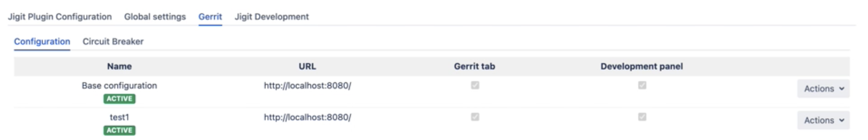This screenshot has height=140, width=868.
Task: Expand Actions dropdown for Base configuration
Action: (x=823, y=89)
